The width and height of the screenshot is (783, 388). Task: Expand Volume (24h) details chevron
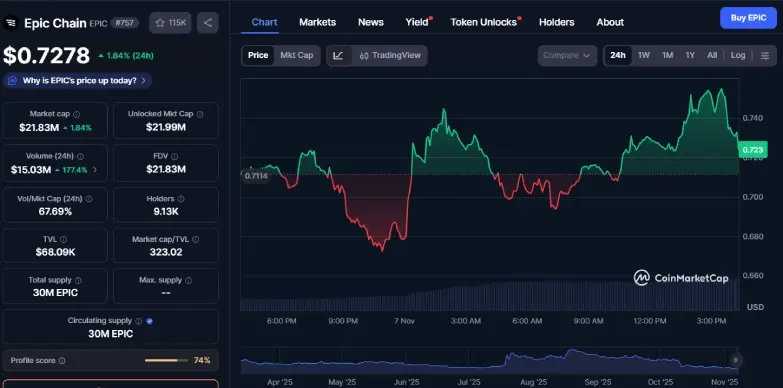[95, 170]
